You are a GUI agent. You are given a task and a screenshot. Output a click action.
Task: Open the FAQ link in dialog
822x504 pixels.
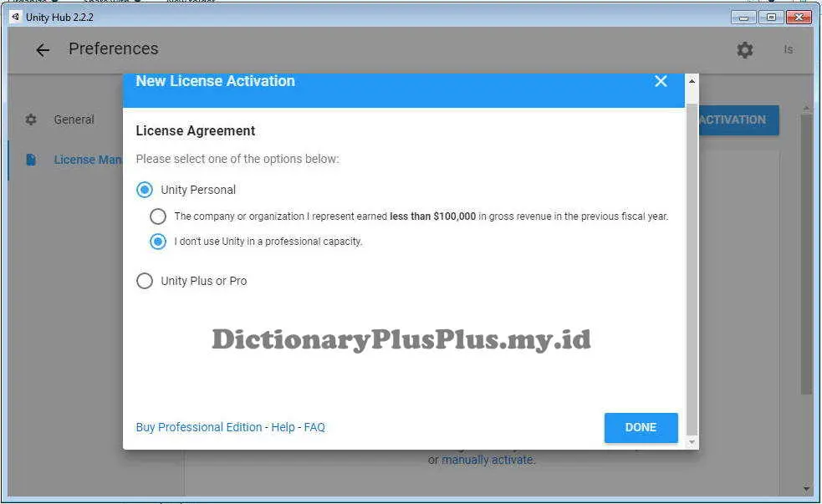tap(314, 427)
